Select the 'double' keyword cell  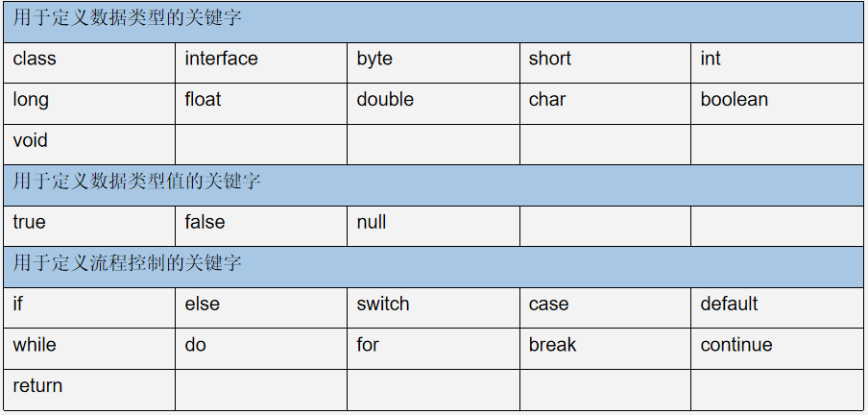[433, 104]
